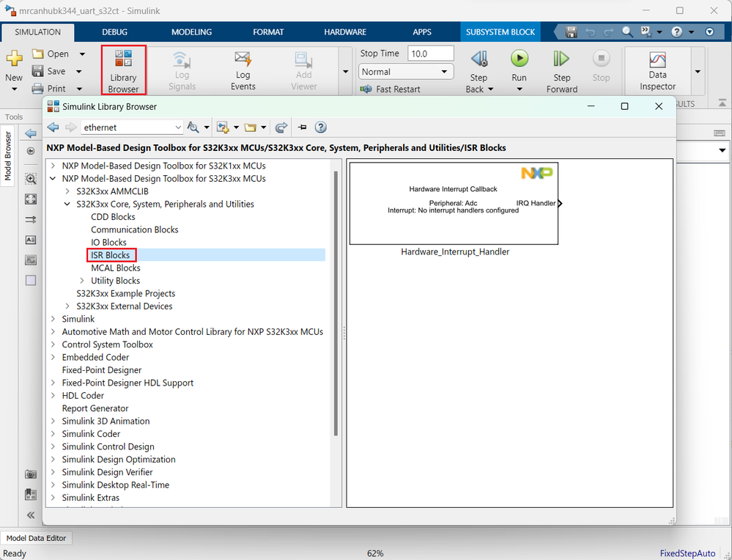
Task: Expand the S32K3xx AMMCLIB node
Action: pos(67,191)
